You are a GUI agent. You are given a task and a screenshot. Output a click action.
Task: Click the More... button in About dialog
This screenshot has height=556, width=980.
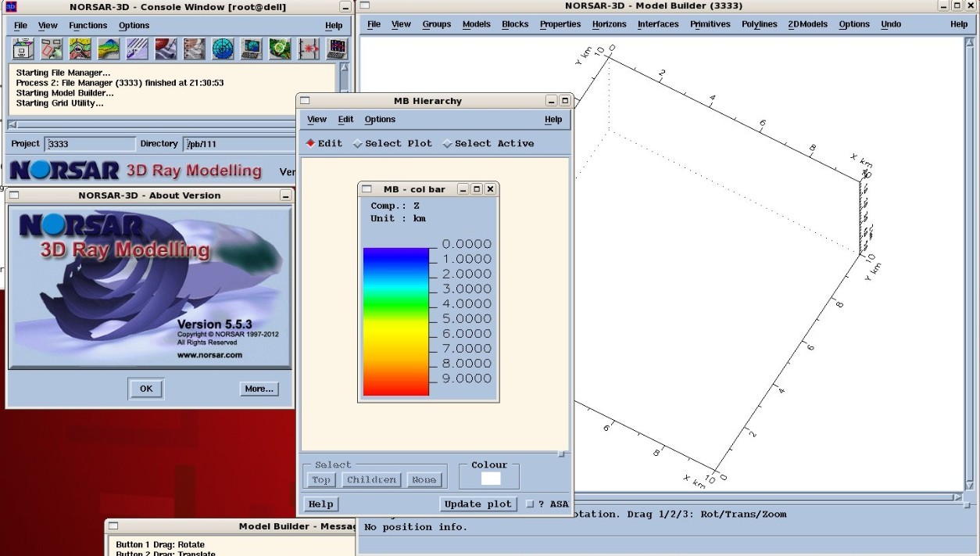coord(259,389)
